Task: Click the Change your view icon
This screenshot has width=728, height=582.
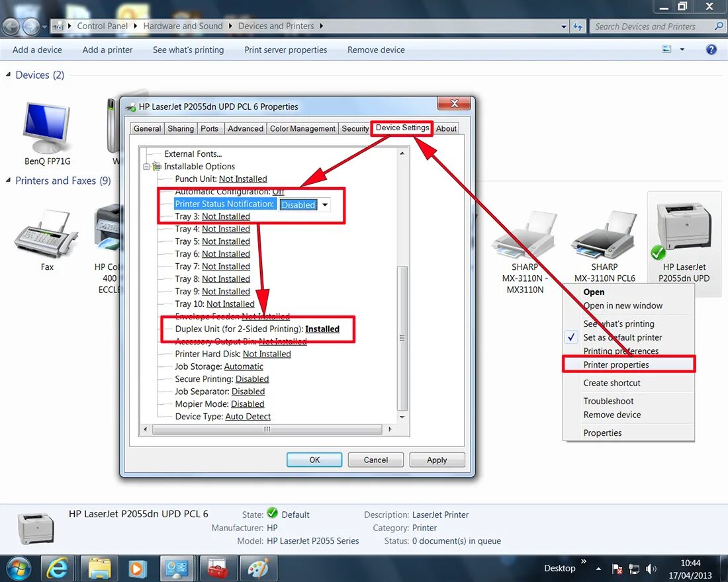Action: click(x=666, y=49)
